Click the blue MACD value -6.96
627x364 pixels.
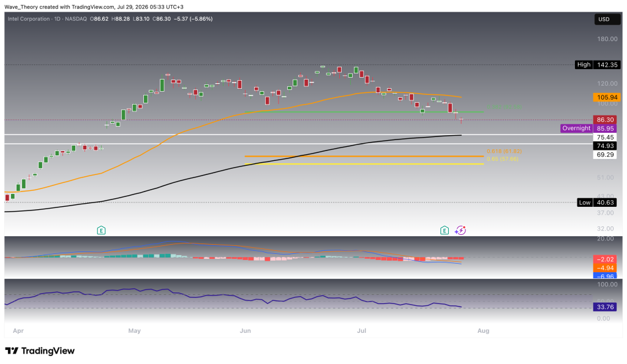pos(605,276)
